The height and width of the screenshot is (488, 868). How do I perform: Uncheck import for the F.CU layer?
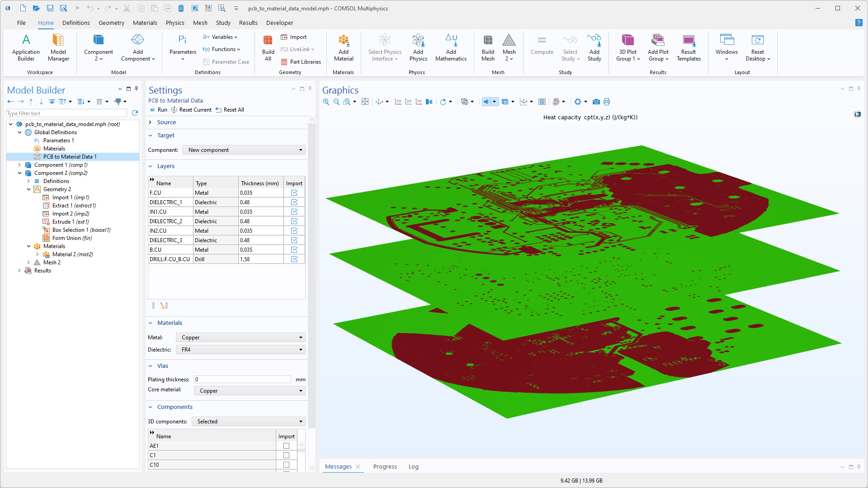point(294,193)
